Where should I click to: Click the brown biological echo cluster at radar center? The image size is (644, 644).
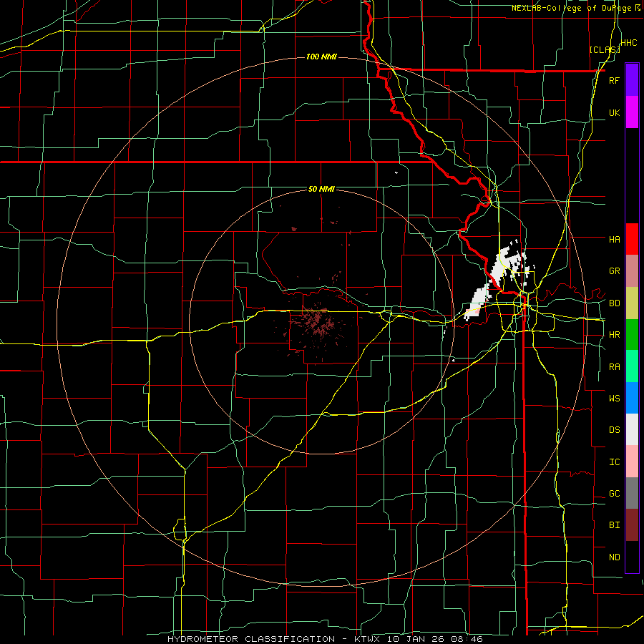click(x=318, y=323)
